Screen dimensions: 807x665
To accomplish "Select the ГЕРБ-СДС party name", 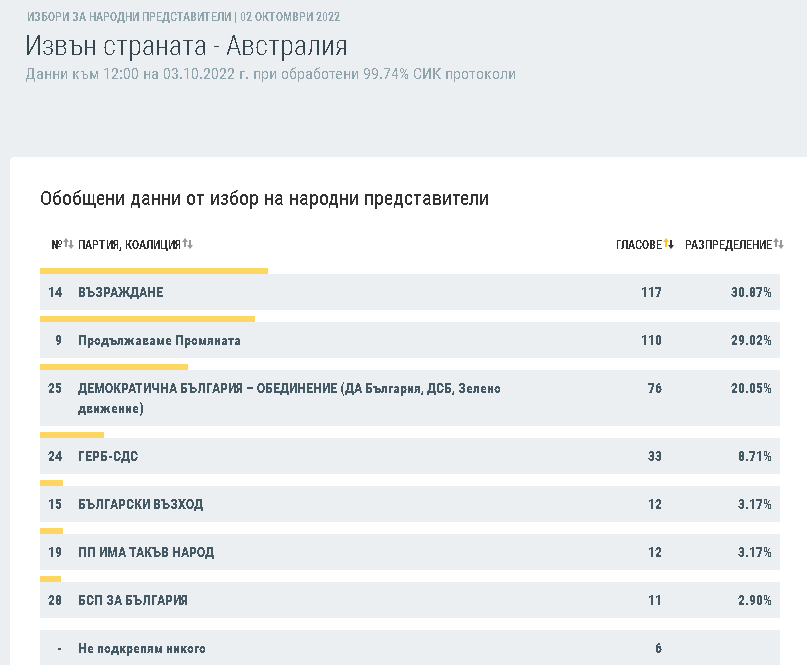I will coord(108,456).
